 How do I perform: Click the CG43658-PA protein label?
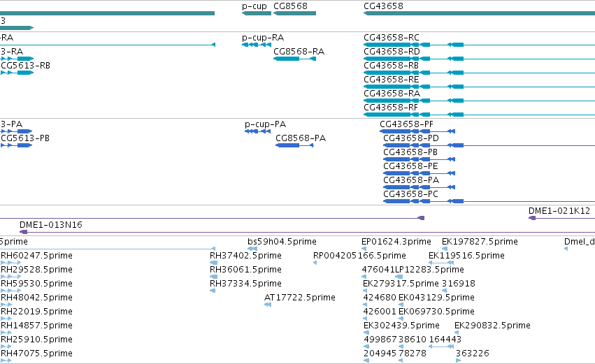411,180
